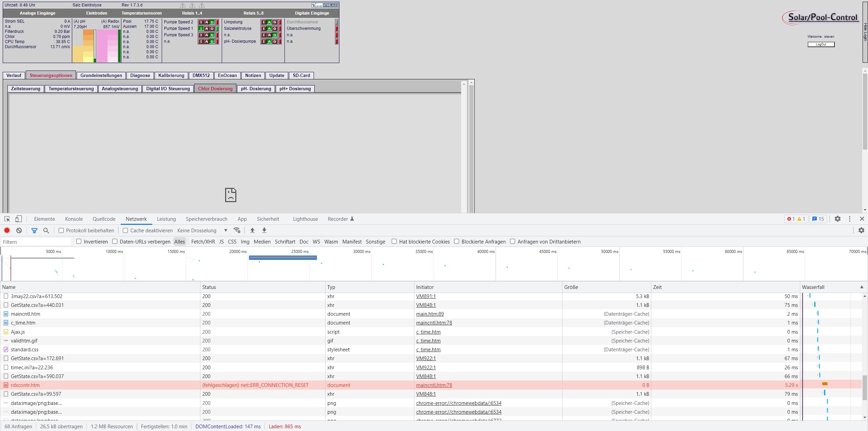Screen dimensions: 868x431
Task: Open the Kalibrierung tab
Action: (x=171, y=75)
